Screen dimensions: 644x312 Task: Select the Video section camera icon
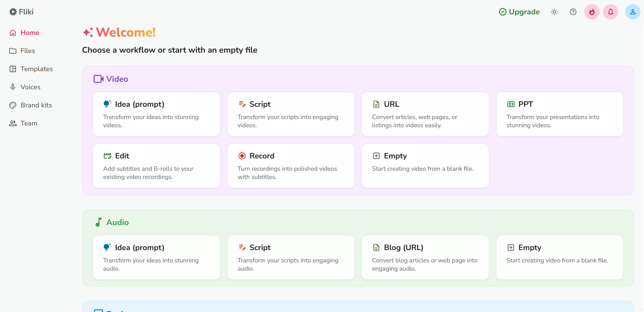point(98,79)
